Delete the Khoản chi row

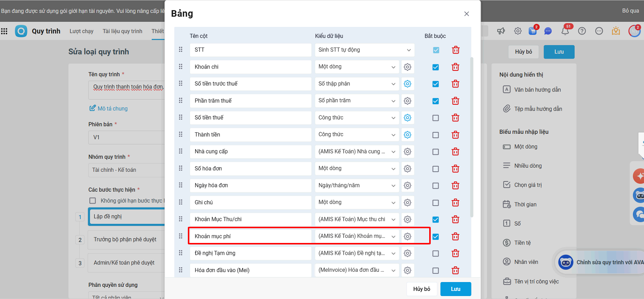[x=455, y=67]
